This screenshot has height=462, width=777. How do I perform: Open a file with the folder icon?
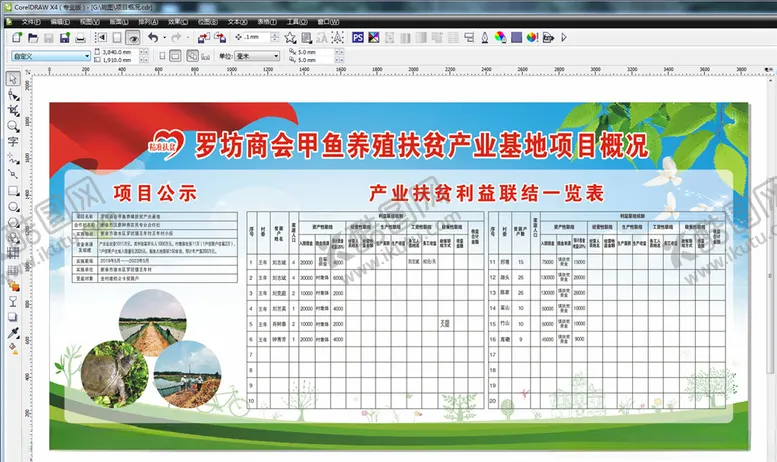[33, 38]
